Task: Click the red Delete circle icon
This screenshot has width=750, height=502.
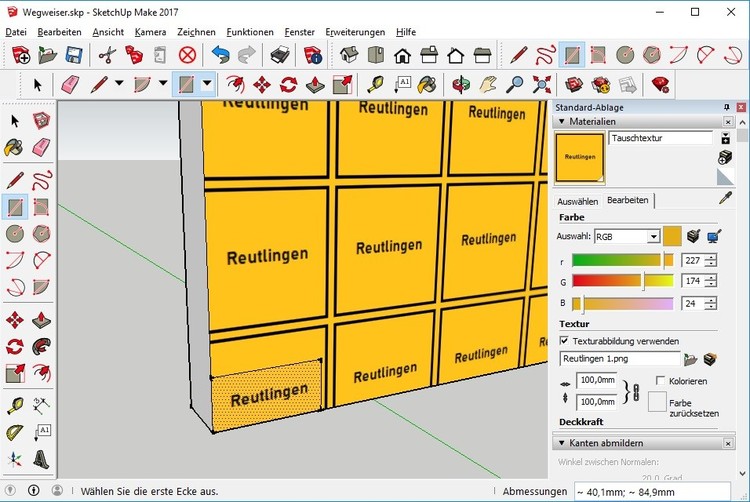Action: tap(188, 55)
